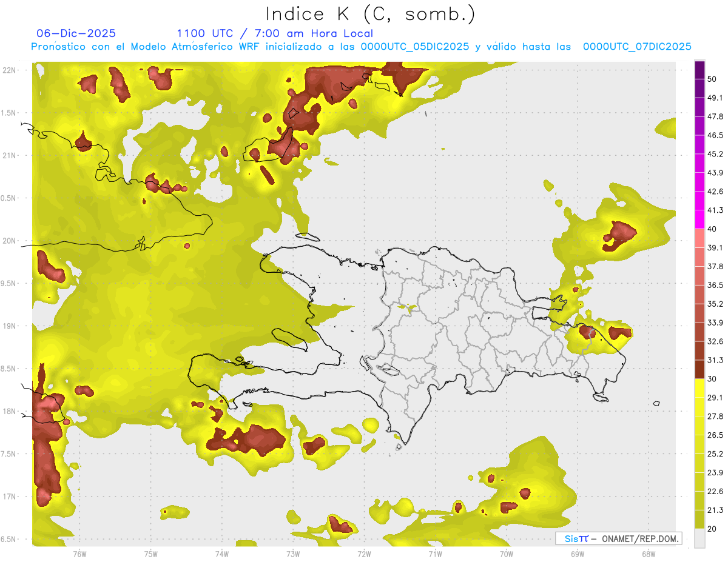Click the colorbar value '22.6'

[715, 492]
